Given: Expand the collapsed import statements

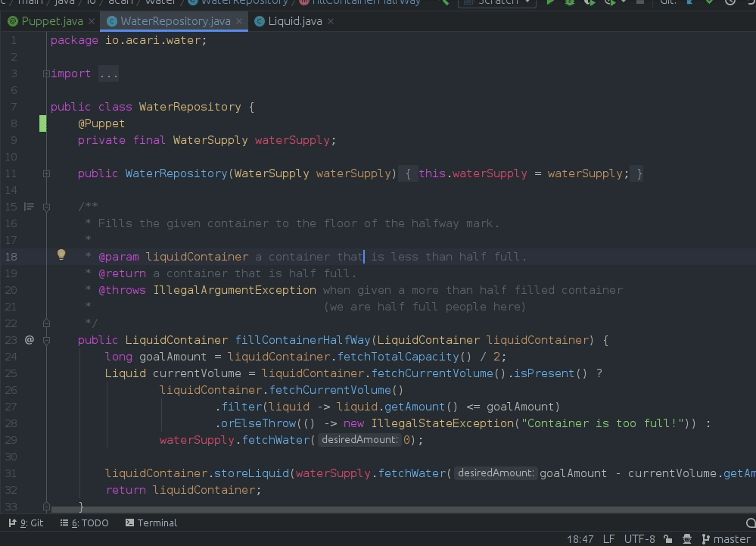Looking at the screenshot, I should [45, 73].
